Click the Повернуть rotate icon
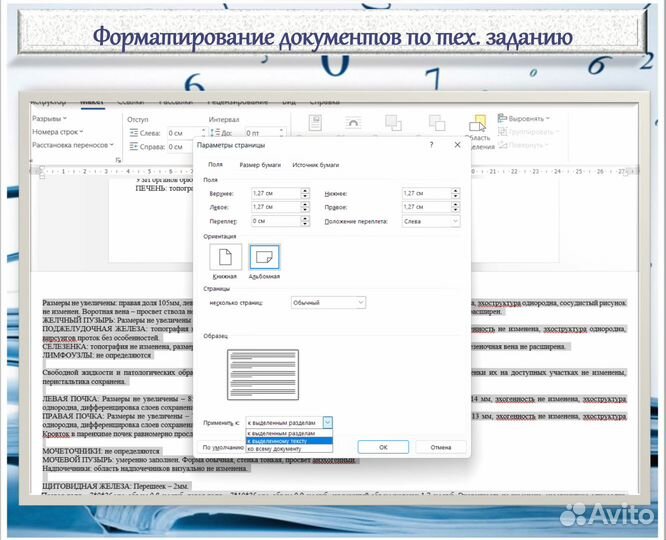The image size is (666, 540). point(502,145)
